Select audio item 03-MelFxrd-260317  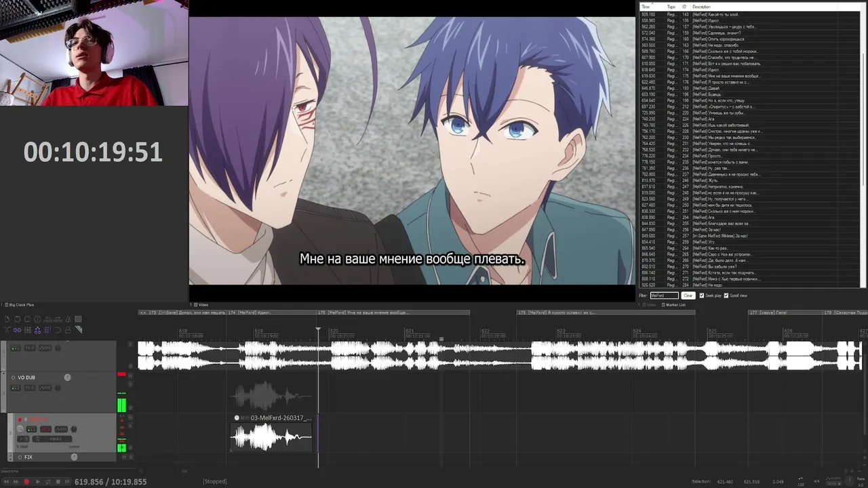tap(271, 434)
